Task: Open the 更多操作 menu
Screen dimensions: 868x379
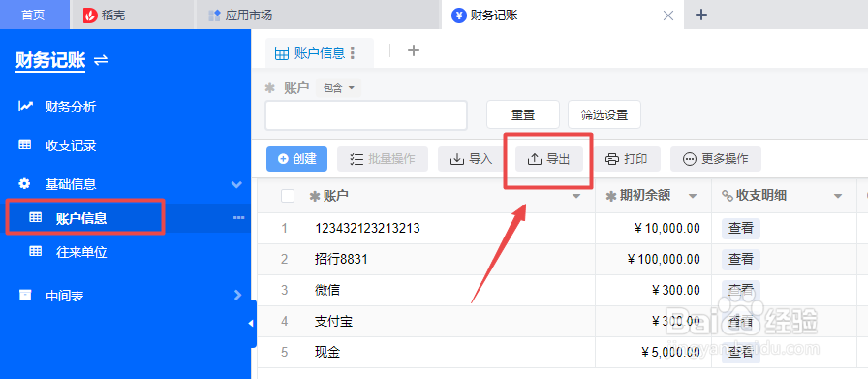Action: point(715,159)
